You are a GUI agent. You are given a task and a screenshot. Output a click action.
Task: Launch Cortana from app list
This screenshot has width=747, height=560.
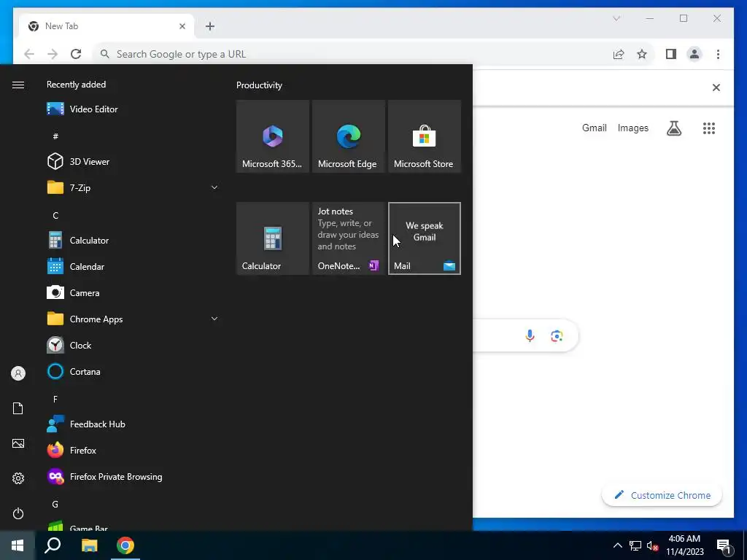(133, 371)
